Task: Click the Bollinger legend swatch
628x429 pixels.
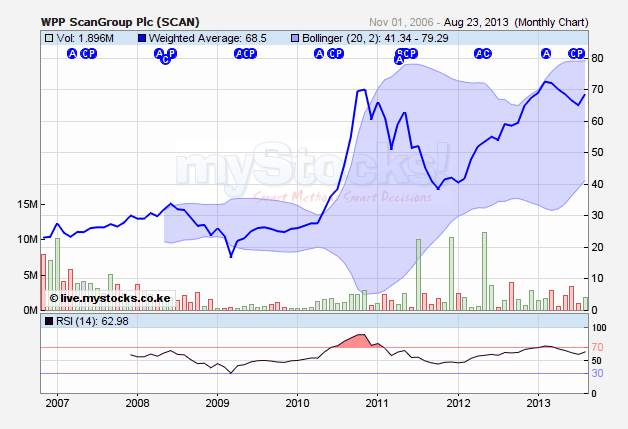Action: (x=293, y=38)
